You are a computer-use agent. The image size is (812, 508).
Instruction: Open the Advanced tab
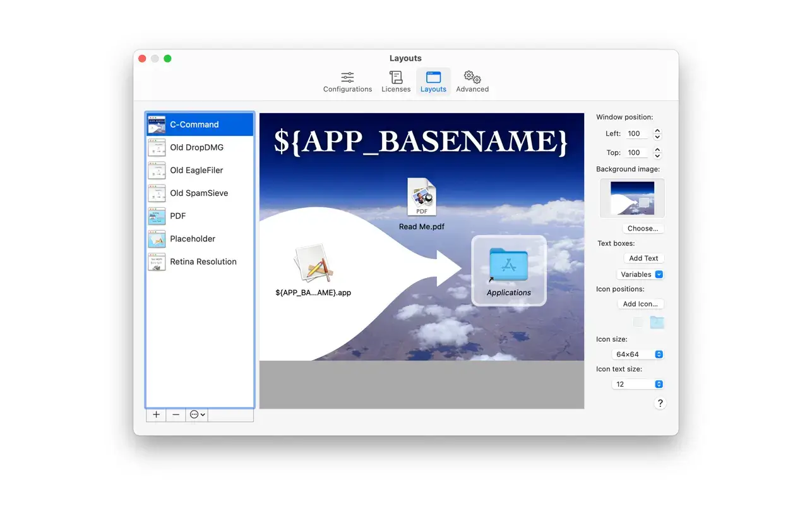click(472, 82)
